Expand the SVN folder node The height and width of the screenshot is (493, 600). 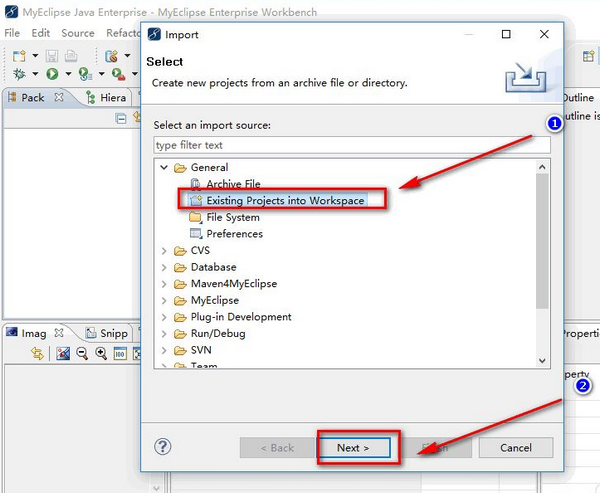pyautogui.click(x=164, y=350)
